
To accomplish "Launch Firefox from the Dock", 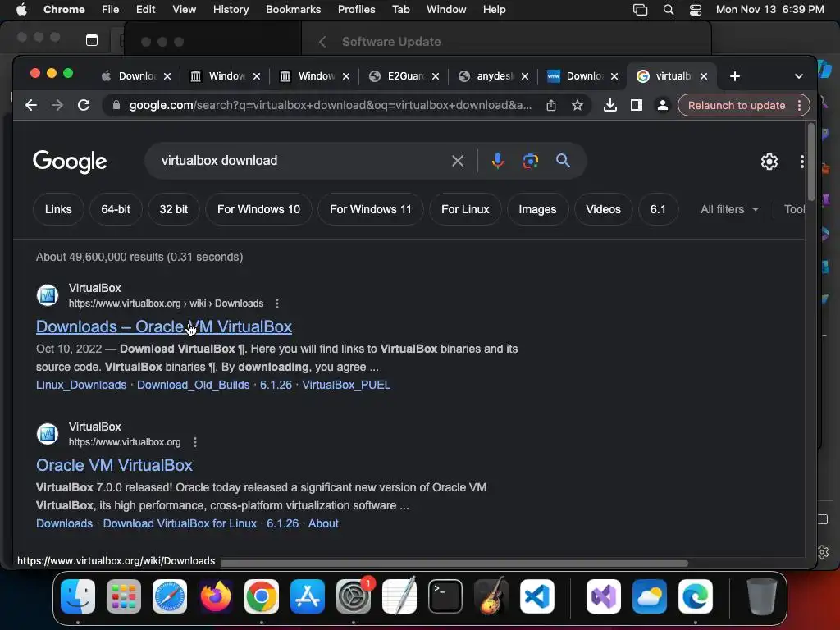I will click(x=216, y=596).
